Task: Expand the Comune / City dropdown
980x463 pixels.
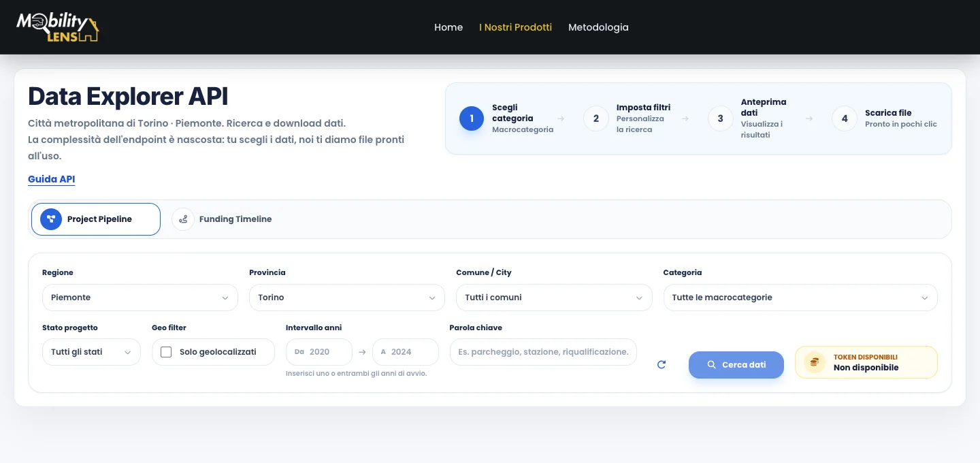Action: (554, 298)
